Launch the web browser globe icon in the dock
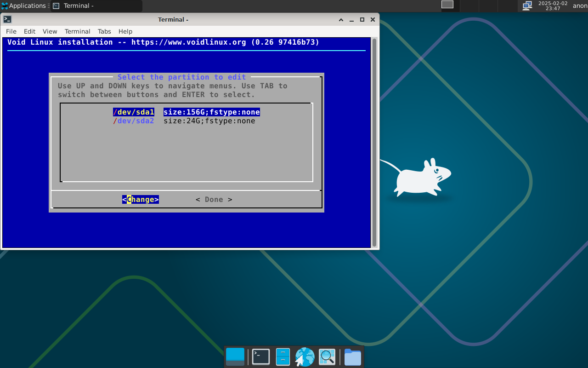Viewport: 588px width, 368px height. (x=305, y=357)
